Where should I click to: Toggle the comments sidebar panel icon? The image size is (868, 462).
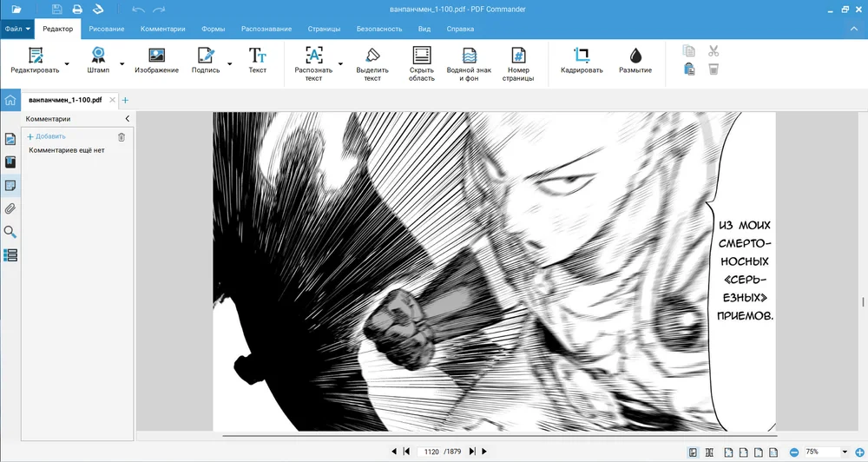[10, 185]
